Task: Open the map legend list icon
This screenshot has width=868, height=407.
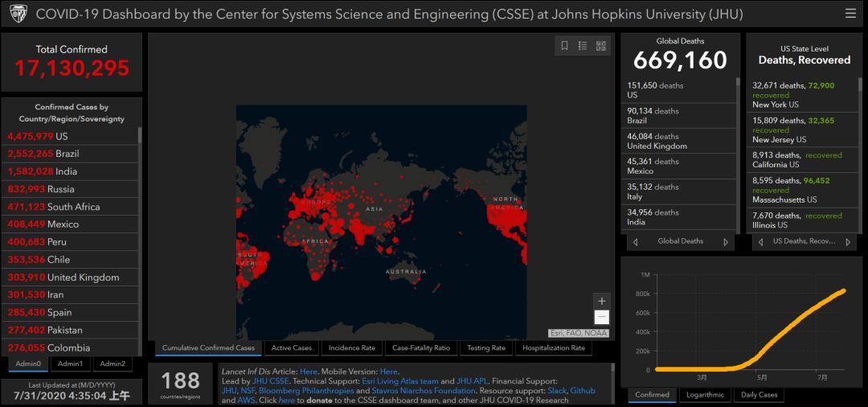Action: (x=583, y=46)
